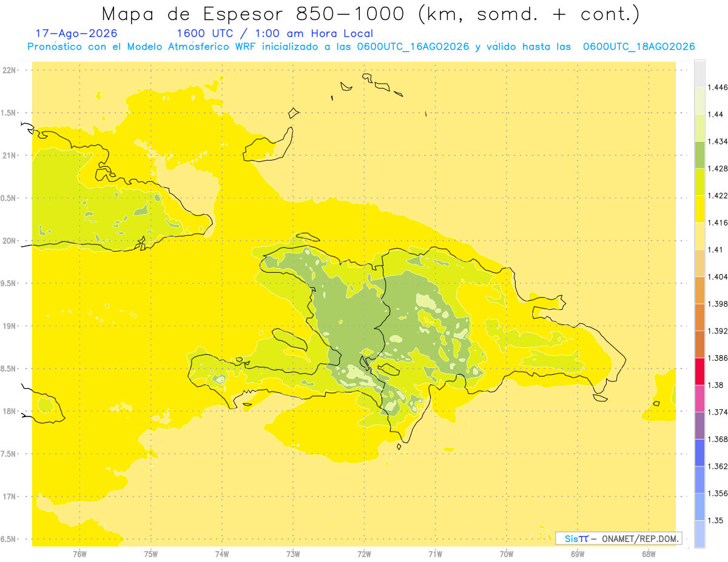Image resolution: width=728 pixels, height=562 pixels.
Task: Select the blue colorbar segment between 1.362 and 1.368
Action: pyautogui.click(x=699, y=453)
